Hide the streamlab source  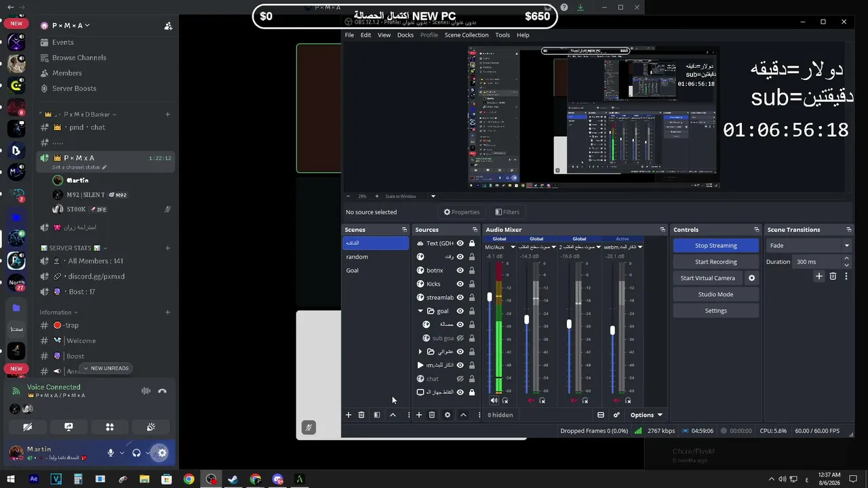(x=460, y=298)
